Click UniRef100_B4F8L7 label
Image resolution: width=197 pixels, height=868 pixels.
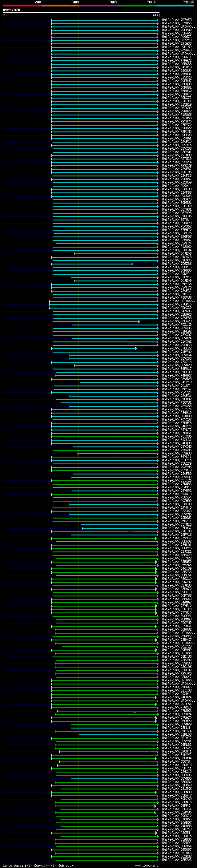[x=177, y=369]
